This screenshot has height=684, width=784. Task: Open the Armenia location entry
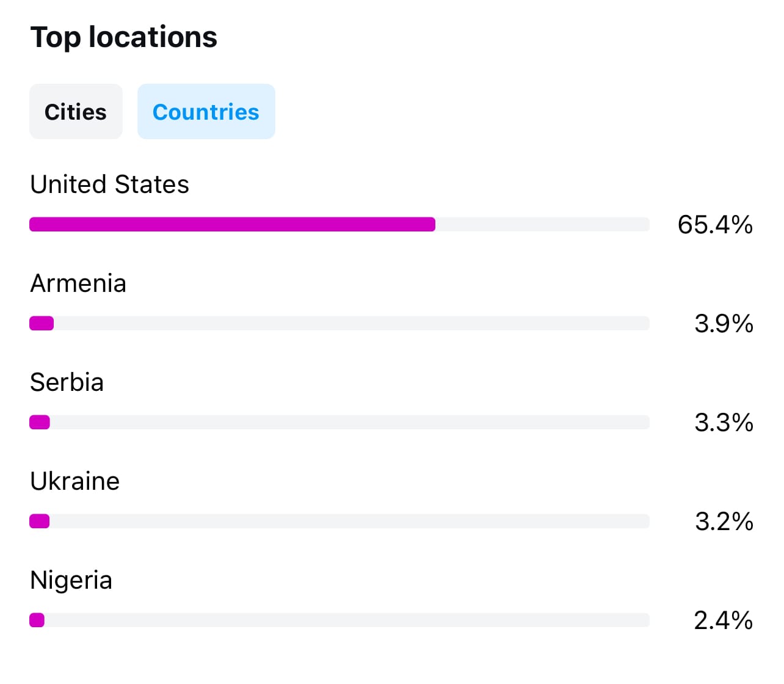(x=78, y=283)
